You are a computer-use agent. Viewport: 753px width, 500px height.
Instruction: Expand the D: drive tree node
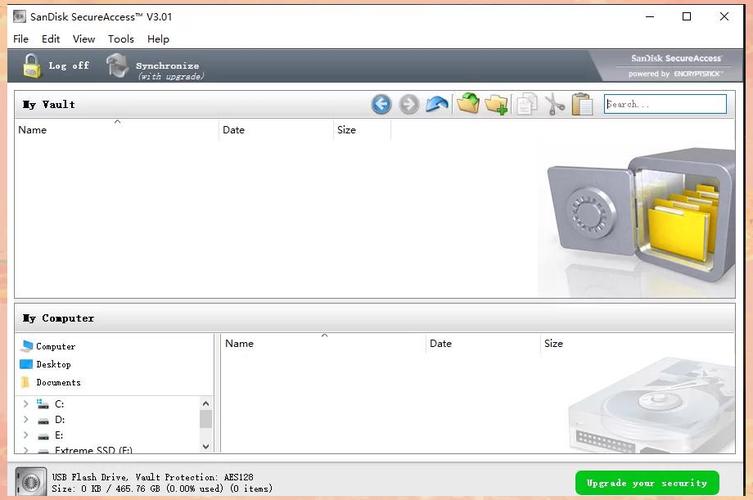(26, 420)
